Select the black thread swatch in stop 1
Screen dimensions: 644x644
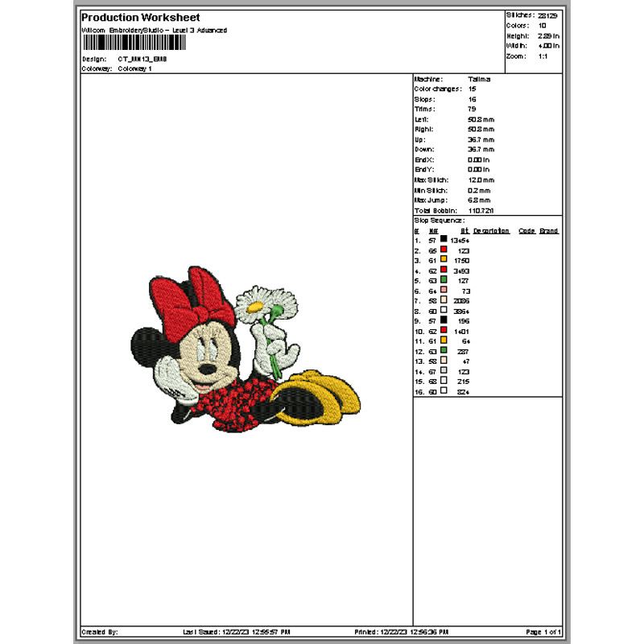coord(443,238)
